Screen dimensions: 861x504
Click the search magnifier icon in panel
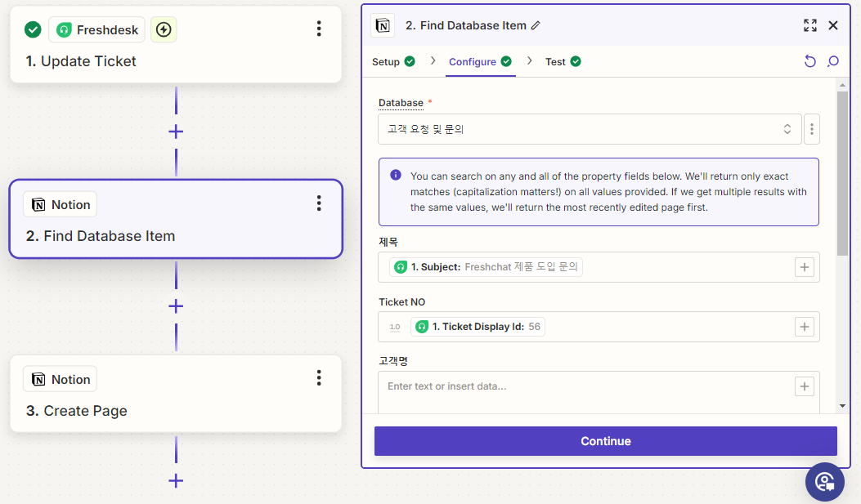point(833,61)
